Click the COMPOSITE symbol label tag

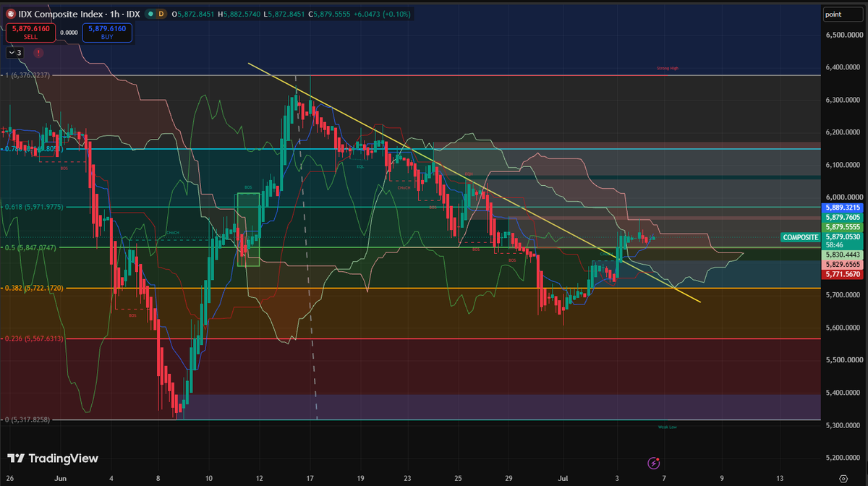(x=800, y=237)
